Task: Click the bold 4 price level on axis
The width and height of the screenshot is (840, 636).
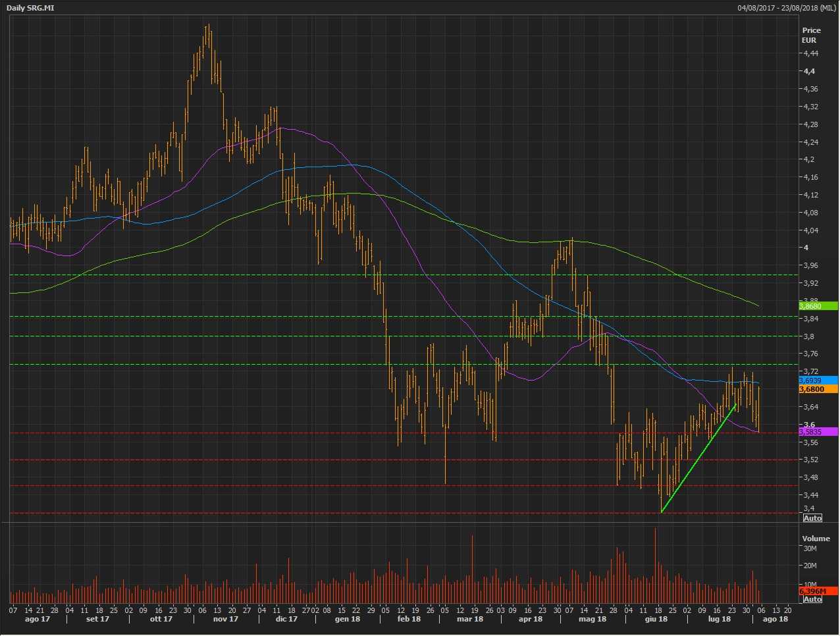Action: pos(805,248)
